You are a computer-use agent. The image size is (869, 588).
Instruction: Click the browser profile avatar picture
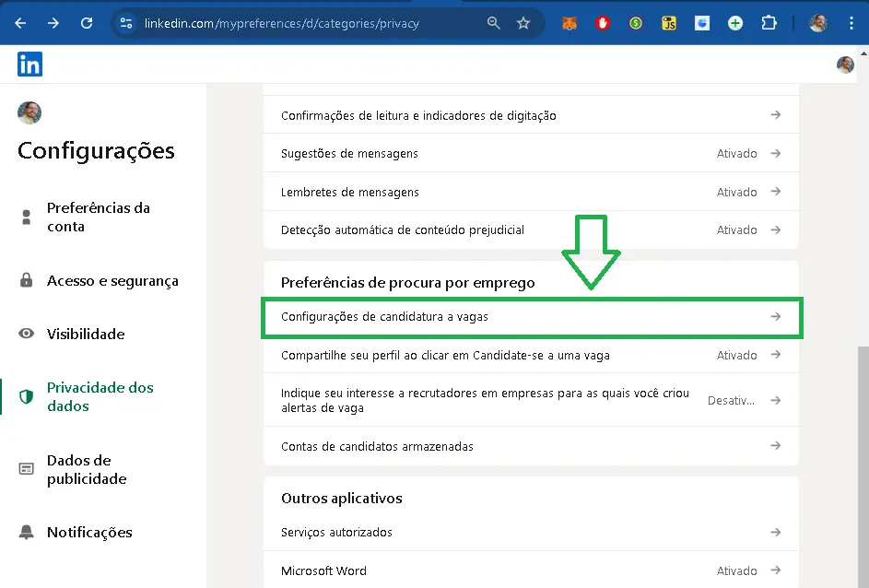817,22
